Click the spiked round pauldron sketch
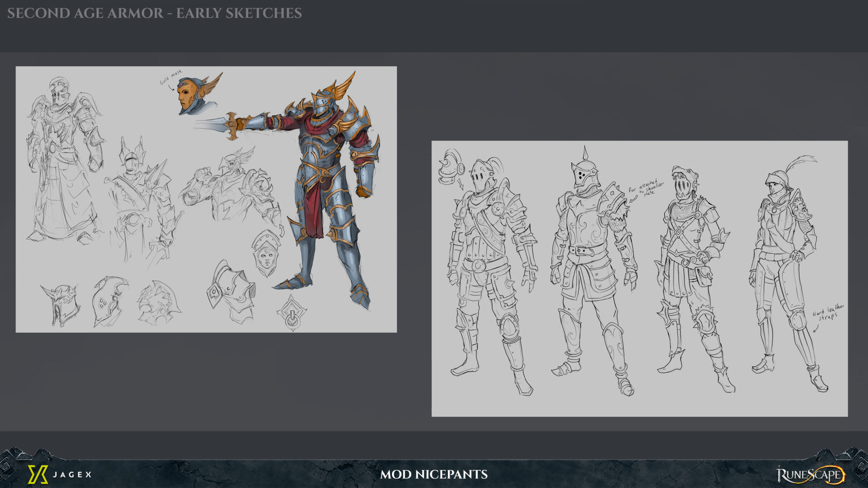The image size is (868, 488). (x=159, y=304)
